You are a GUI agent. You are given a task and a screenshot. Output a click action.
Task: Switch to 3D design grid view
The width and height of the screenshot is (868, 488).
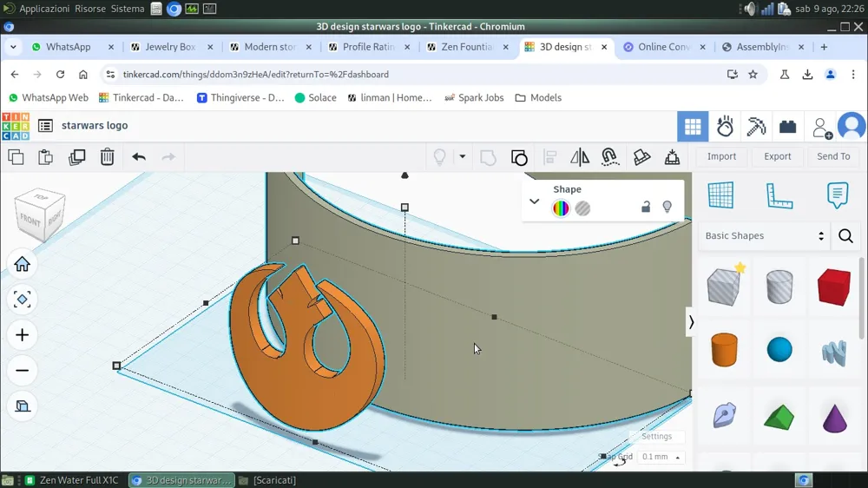coord(693,126)
